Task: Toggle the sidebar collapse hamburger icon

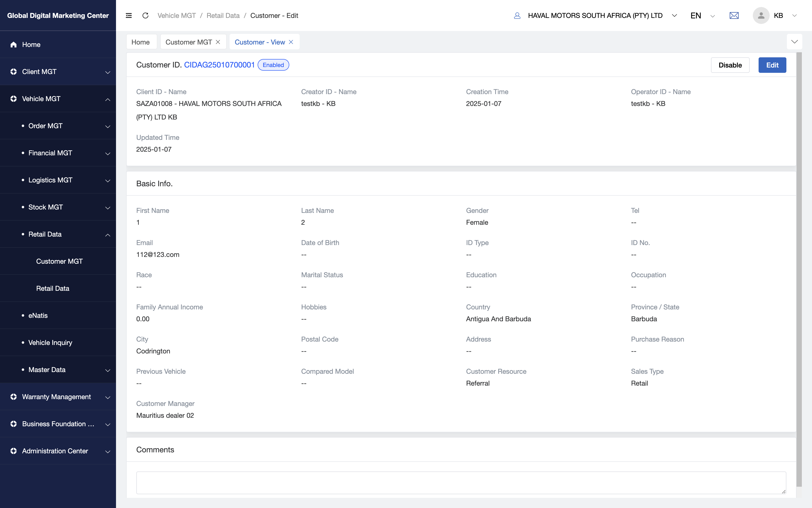Action: tap(129, 15)
